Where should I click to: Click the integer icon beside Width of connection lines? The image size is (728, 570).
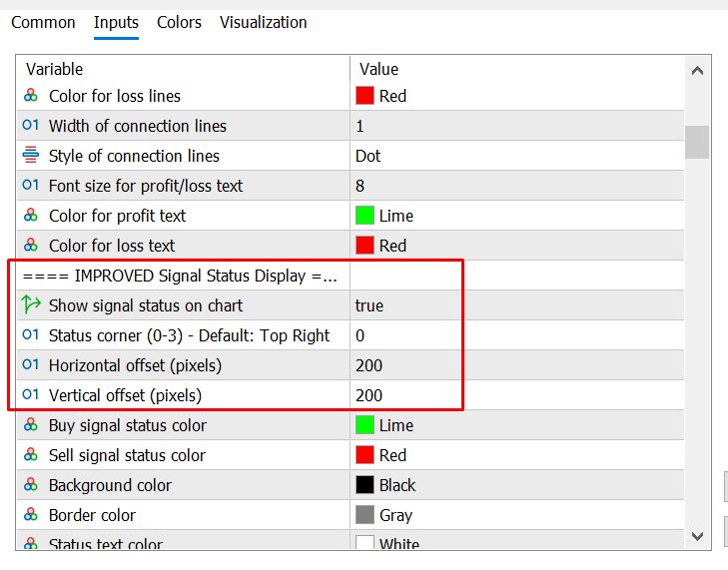[x=31, y=126]
